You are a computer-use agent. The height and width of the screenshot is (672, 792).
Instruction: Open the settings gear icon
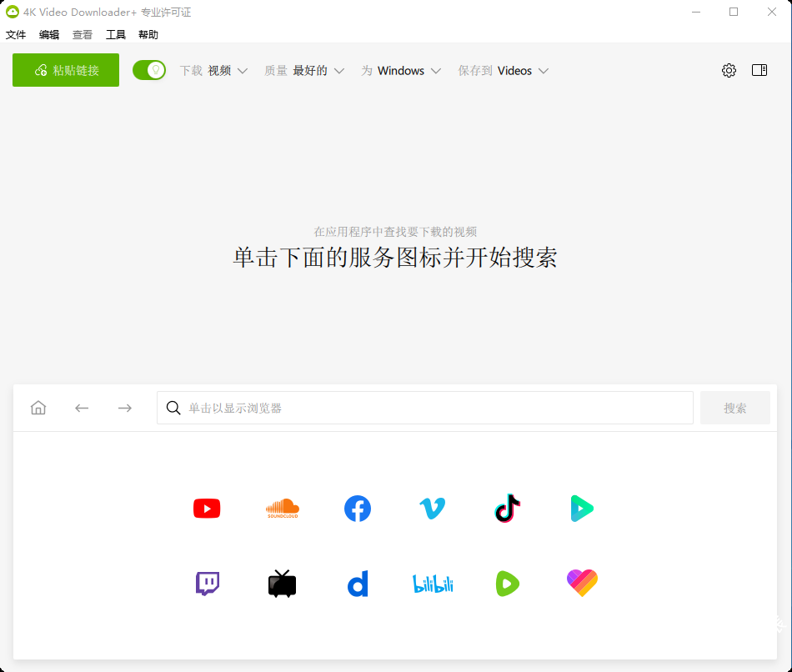[x=729, y=70]
